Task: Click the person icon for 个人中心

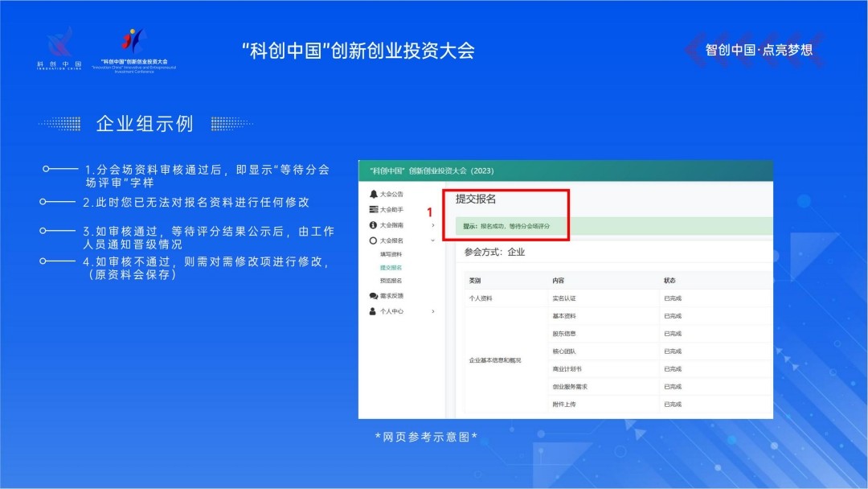Action: click(373, 311)
